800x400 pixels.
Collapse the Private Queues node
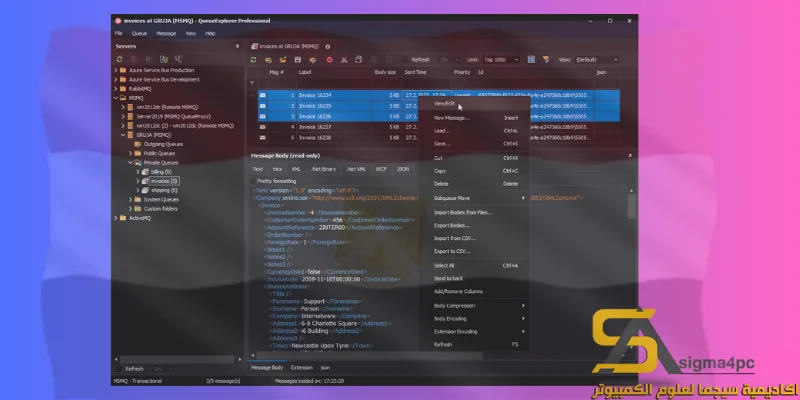[130, 163]
